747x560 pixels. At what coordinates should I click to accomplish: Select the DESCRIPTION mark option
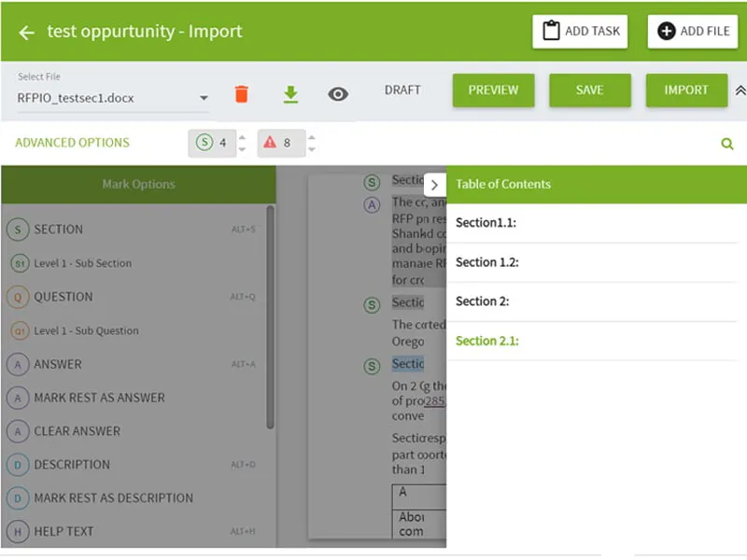click(70, 465)
